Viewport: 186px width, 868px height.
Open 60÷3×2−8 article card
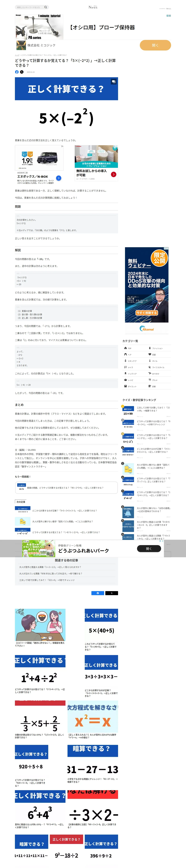coord(93,810)
